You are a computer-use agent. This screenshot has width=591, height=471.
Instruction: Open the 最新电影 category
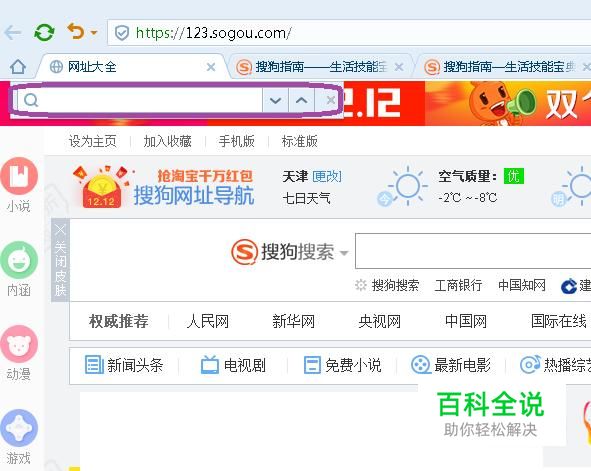451,365
